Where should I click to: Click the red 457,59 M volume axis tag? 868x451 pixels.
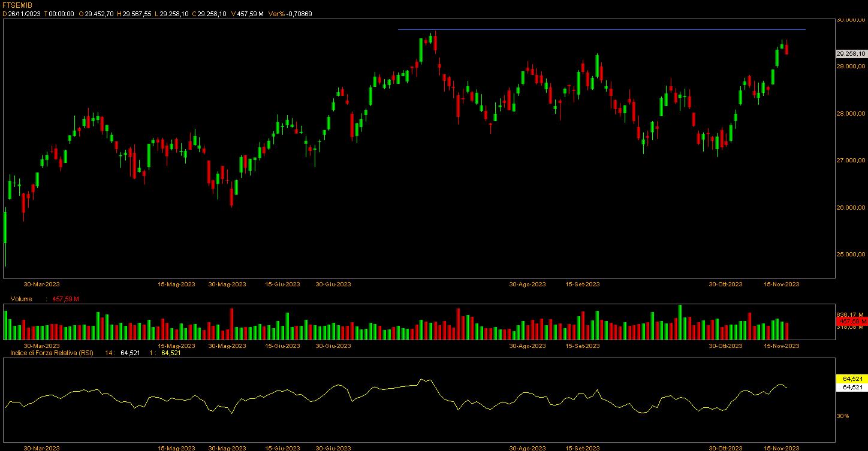pos(851,322)
